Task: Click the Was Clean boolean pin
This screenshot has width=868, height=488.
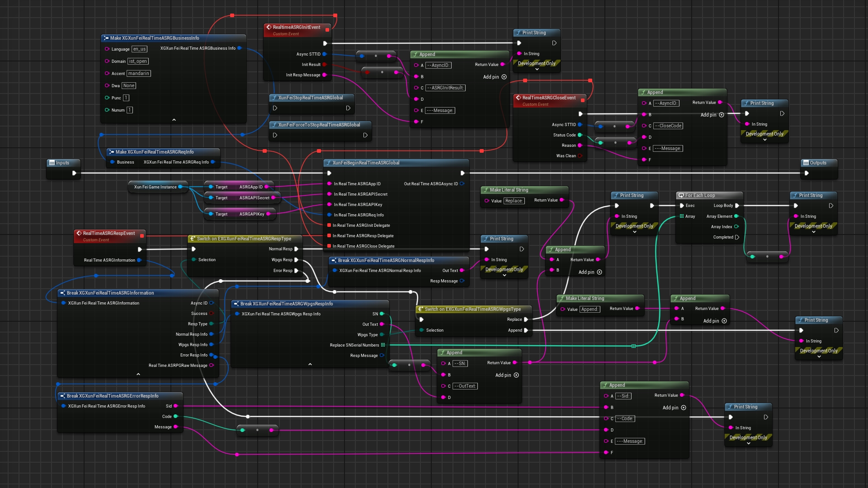Action: click(x=580, y=156)
